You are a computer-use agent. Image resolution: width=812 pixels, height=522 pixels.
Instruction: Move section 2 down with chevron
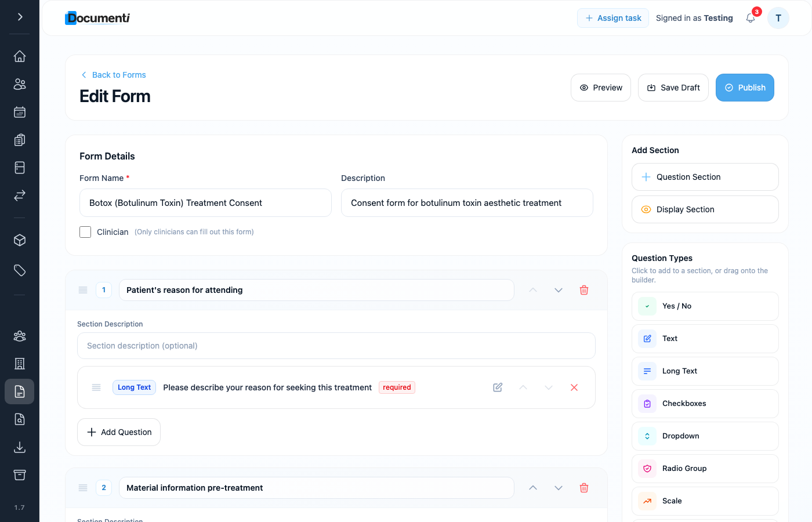[559, 488]
